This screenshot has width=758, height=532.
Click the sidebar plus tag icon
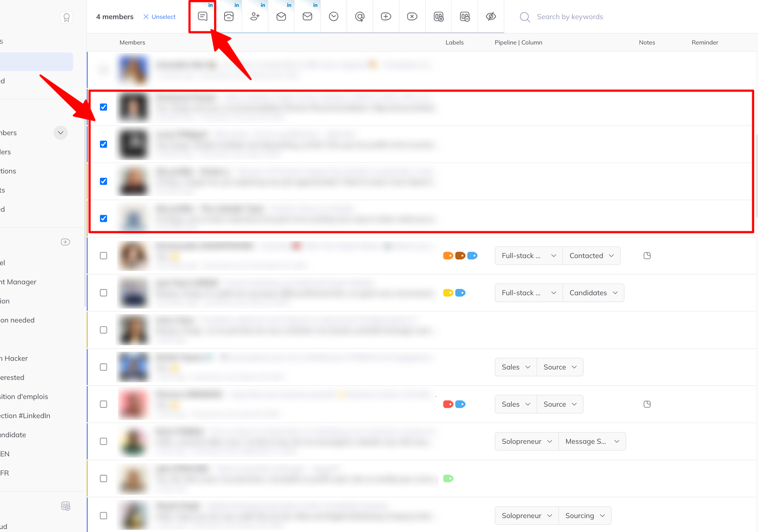point(66,242)
